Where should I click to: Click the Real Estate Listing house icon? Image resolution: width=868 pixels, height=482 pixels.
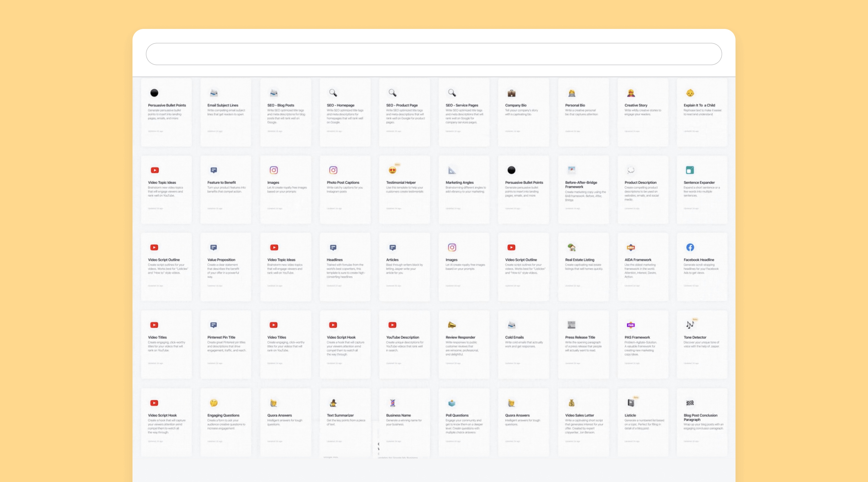pos(571,247)
